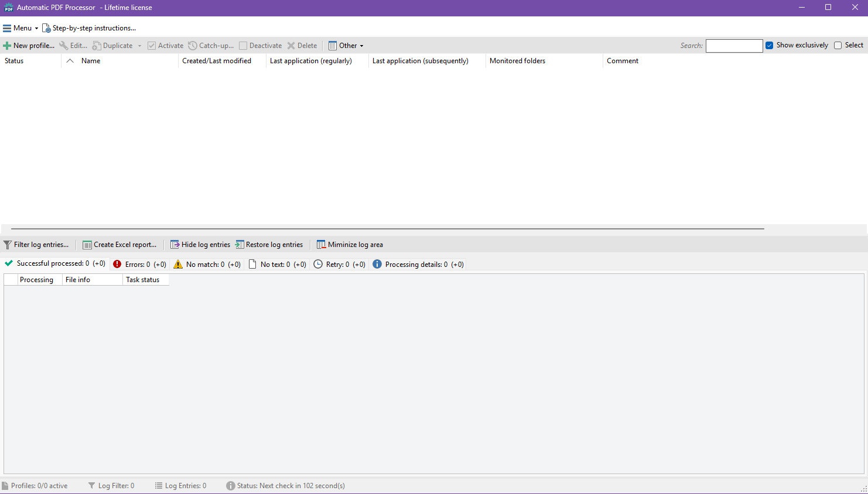
Task: Click the 'Successful processed: 0' counter text
Action: point(53,263)
